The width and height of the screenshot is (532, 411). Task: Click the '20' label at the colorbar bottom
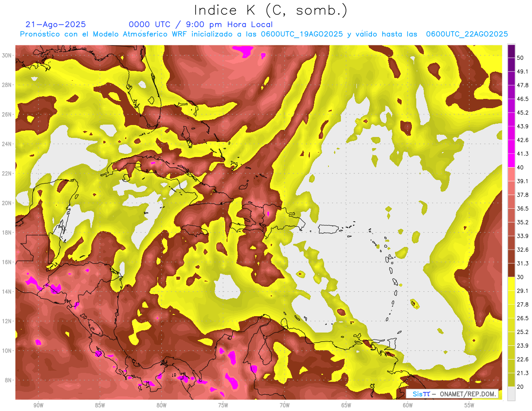click(521, 387)
